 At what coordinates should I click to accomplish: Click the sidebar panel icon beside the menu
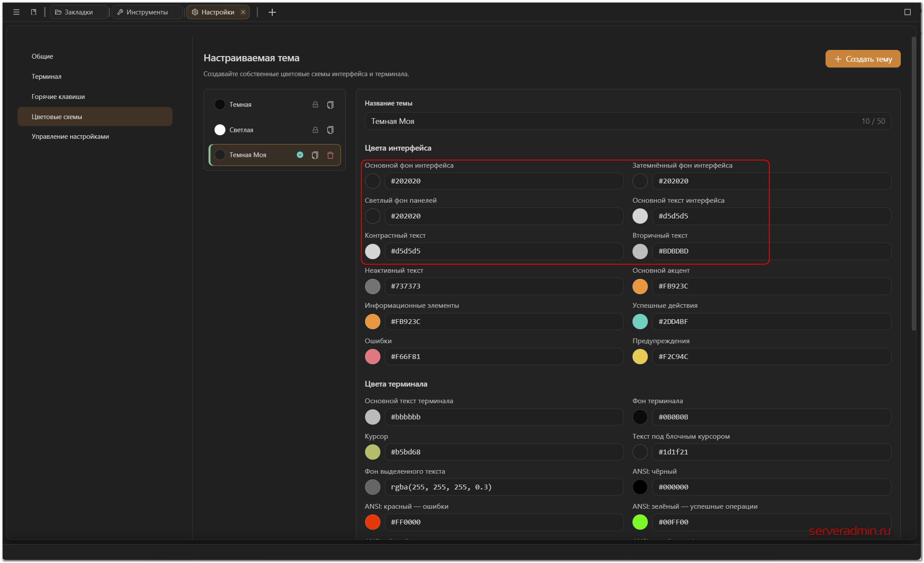point(34,12)
